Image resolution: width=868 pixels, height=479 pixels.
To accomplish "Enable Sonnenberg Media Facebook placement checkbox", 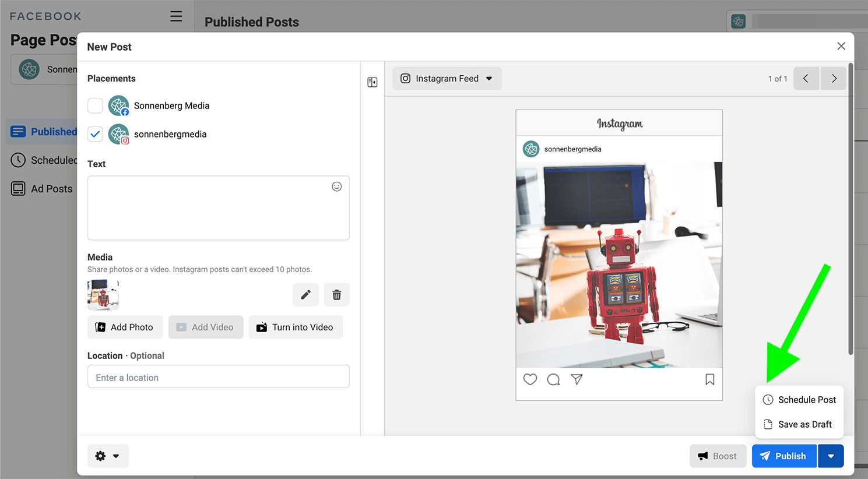I will 95,105.
